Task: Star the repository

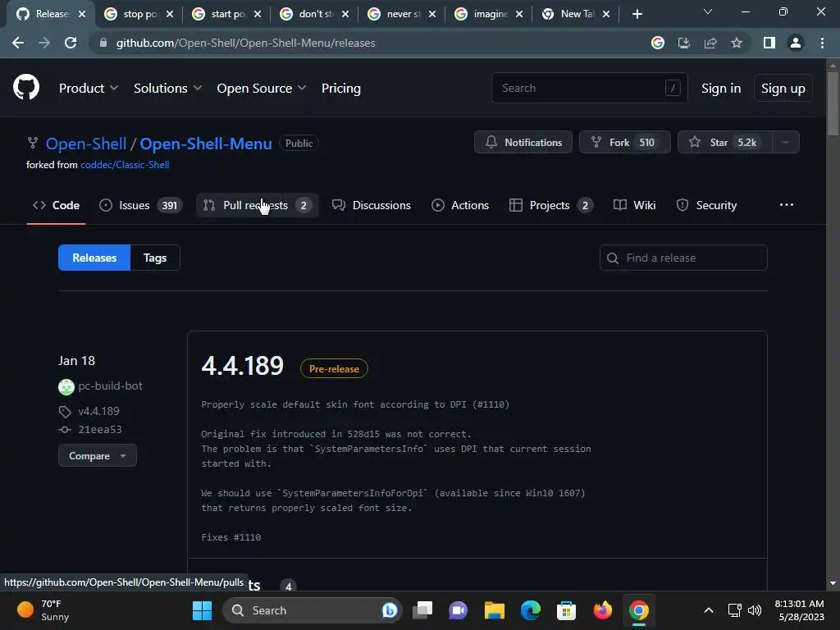Action: [725, 142]
